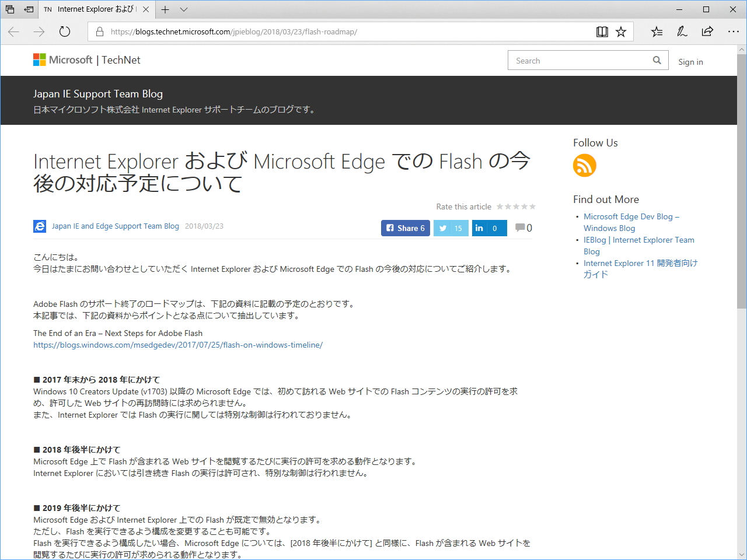
Task: Set aside the open tabs
Action: 9,9
